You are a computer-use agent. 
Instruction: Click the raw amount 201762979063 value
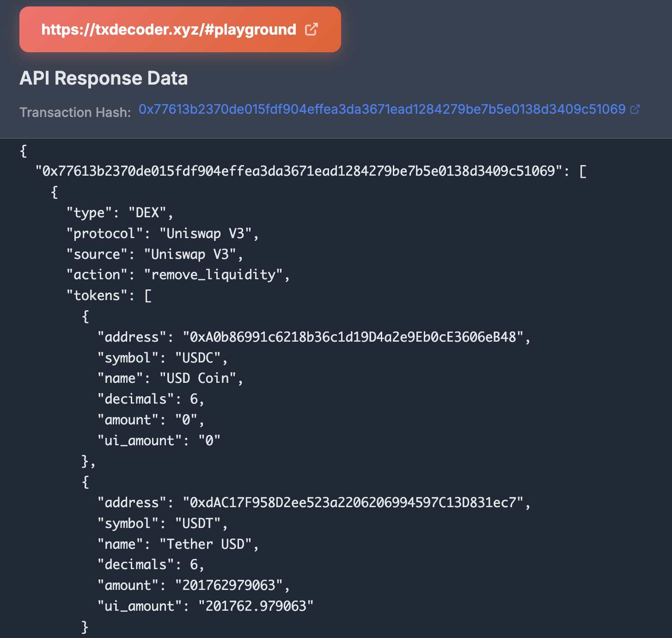[x=229, y=585]
